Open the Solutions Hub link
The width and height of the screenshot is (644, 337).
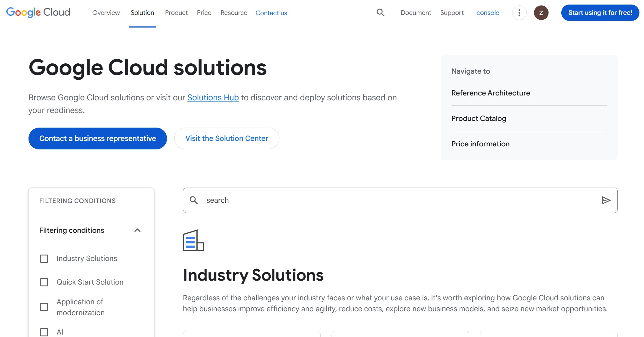213,97
